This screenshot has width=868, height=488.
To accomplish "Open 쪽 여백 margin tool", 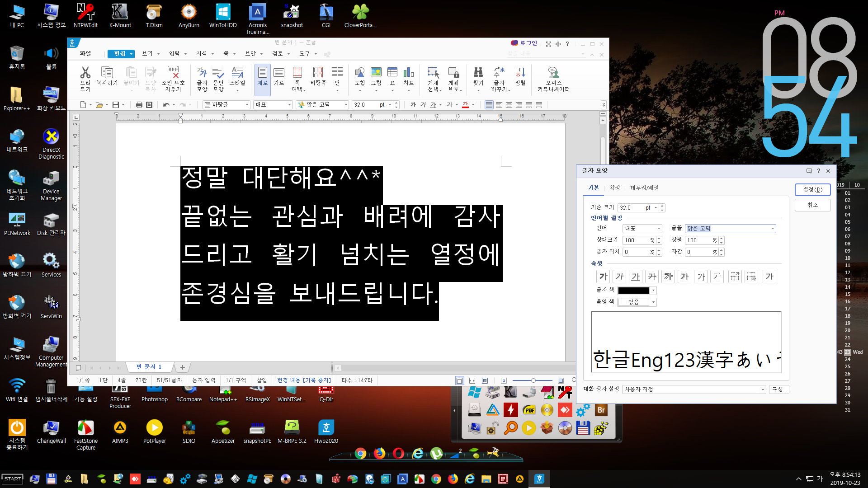I will click(297, 79).
